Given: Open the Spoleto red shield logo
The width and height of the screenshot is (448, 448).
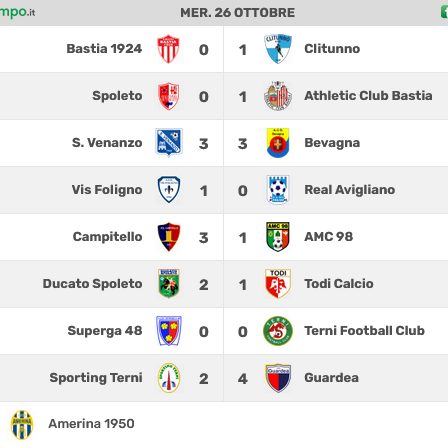Looking at the screenshot, I should point(169,96).
